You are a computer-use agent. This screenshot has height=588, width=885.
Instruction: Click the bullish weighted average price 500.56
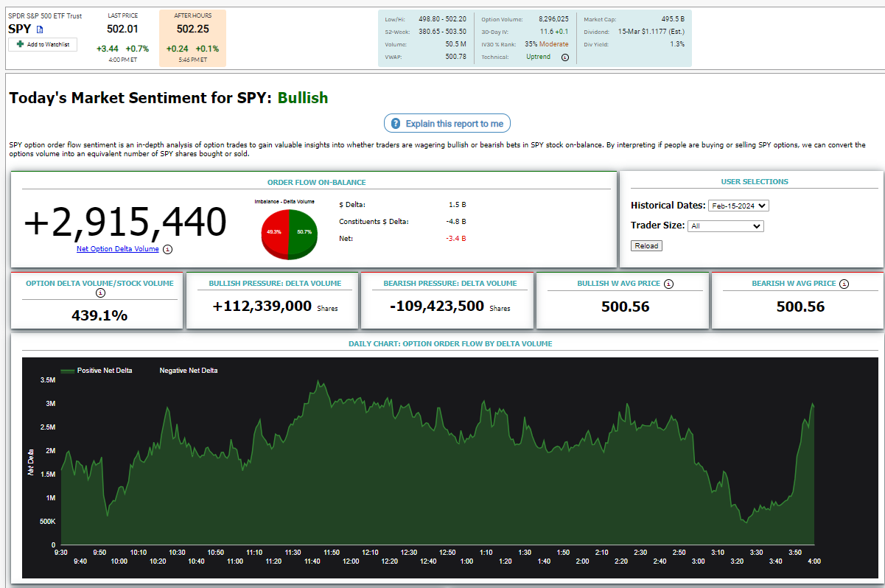[x=625, y=307]
